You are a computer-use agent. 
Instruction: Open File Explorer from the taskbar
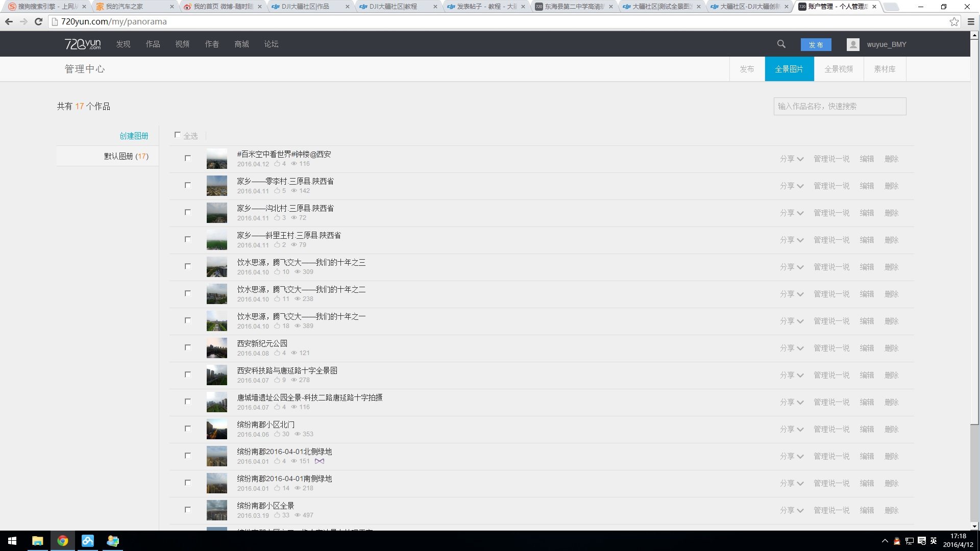37,541
